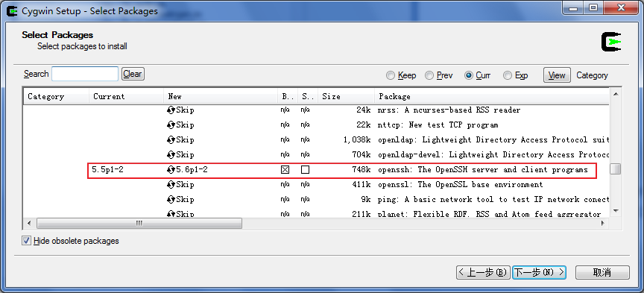Screen dimensions: 644x293
Task: Click the horizontal scrollbar left arrow
Action: point(29,224)
